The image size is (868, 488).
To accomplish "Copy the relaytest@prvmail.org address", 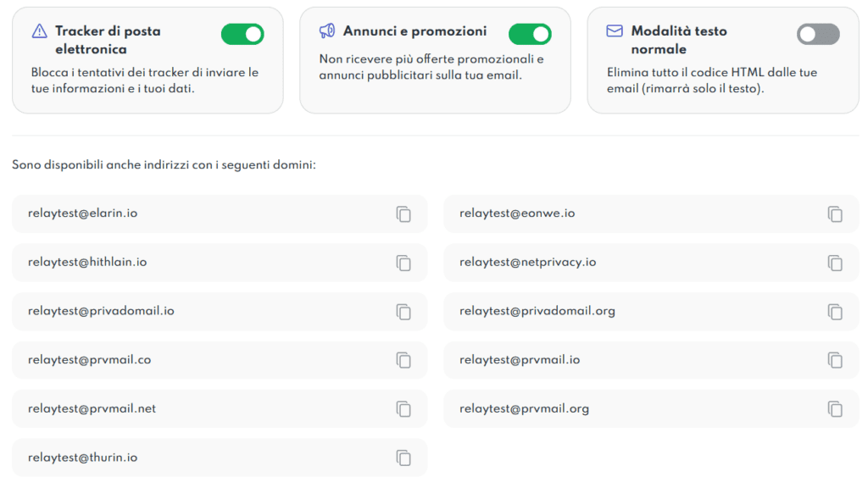I will [835, 409].
